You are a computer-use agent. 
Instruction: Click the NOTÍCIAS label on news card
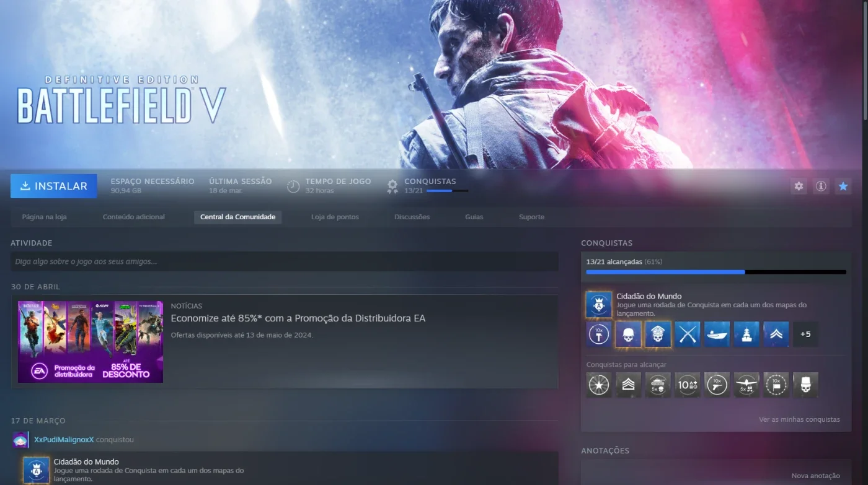(187, 306)
